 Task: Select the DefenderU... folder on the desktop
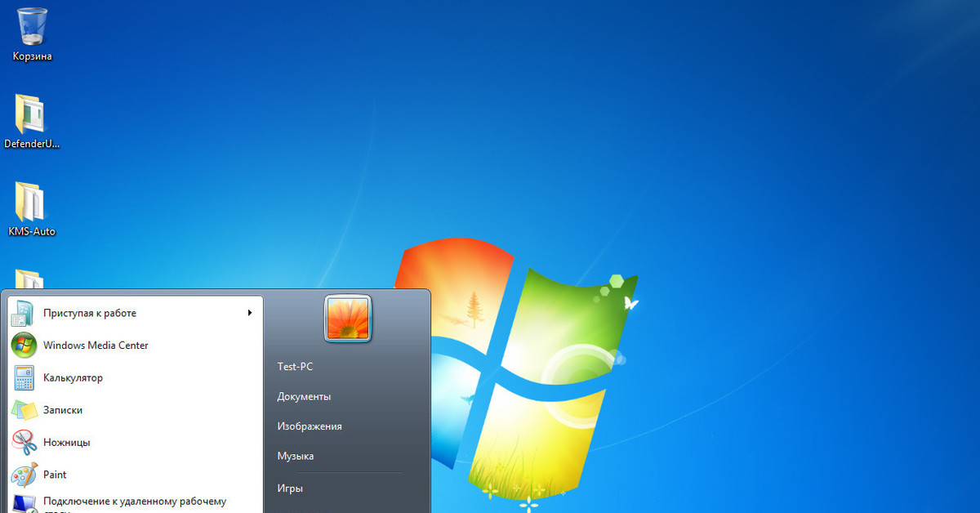click(x=33, y=121)
